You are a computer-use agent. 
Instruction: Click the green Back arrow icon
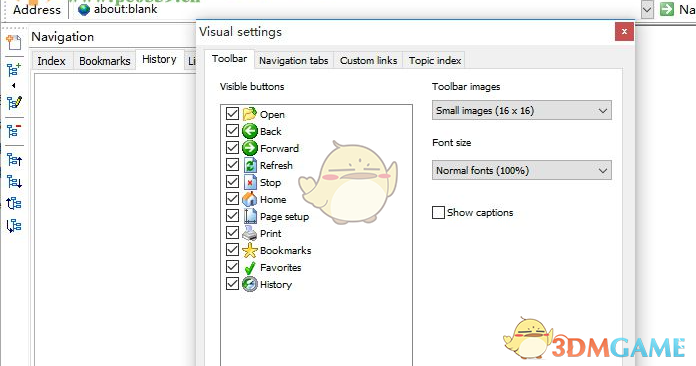[249, 131]
